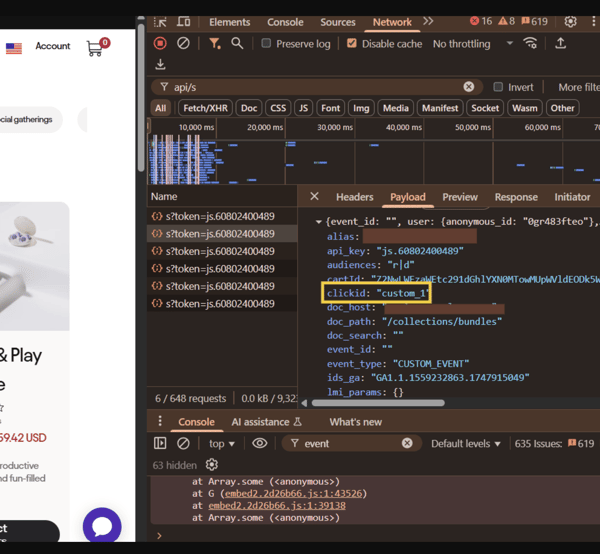Open the Initiator tab
600x554 pixels.
point(572,197)
